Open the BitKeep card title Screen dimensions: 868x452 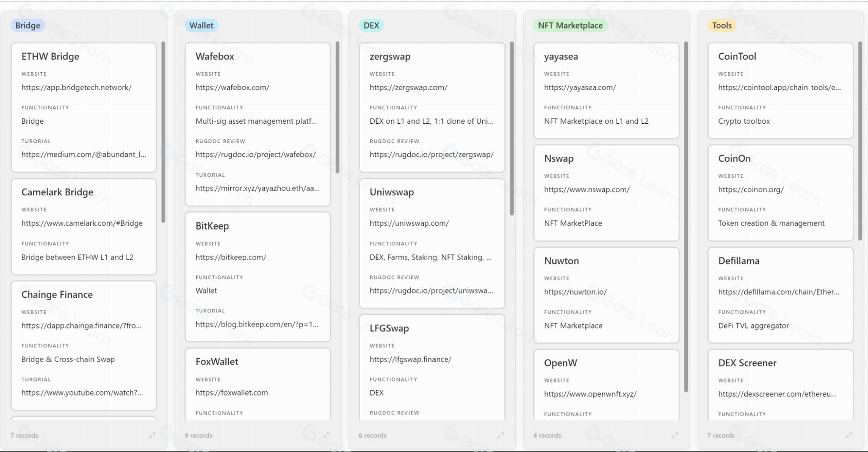coord(212,226)
